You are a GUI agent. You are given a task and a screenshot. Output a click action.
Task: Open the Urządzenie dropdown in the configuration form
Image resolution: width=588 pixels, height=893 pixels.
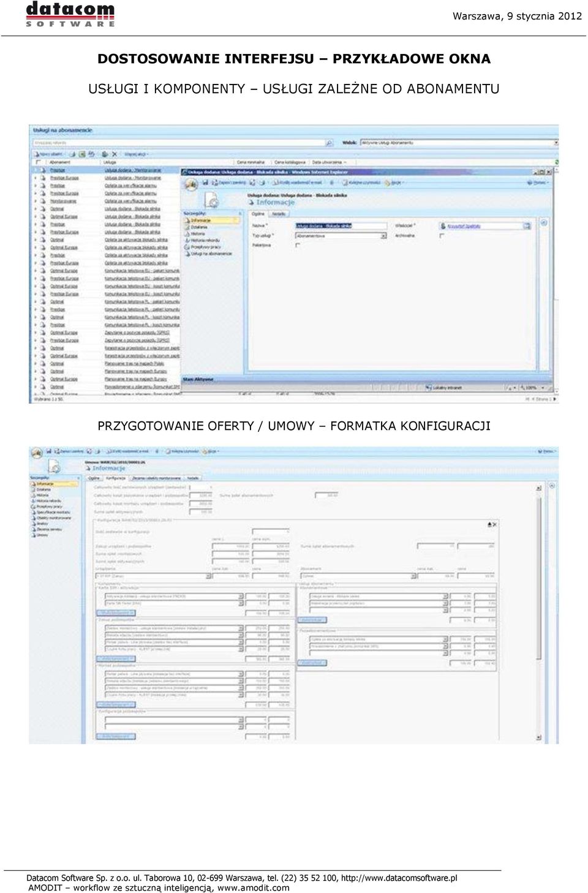[x=153, y=576]
